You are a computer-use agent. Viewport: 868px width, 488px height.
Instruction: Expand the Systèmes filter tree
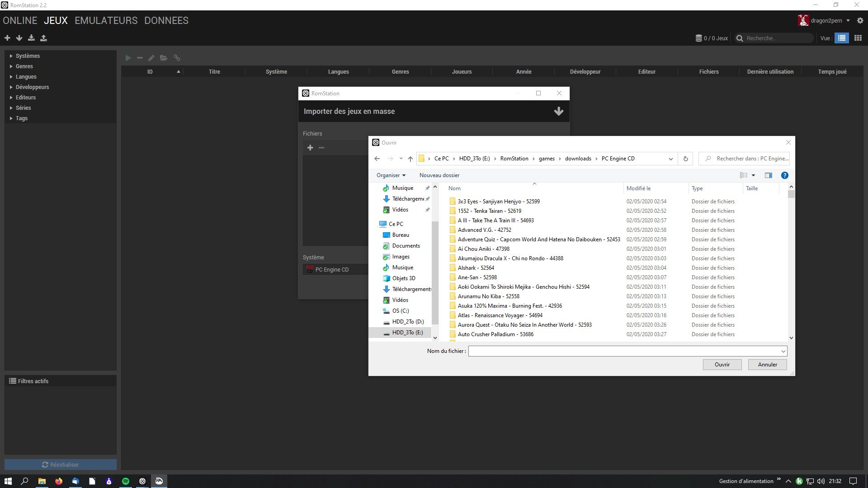tap(11, 56)
